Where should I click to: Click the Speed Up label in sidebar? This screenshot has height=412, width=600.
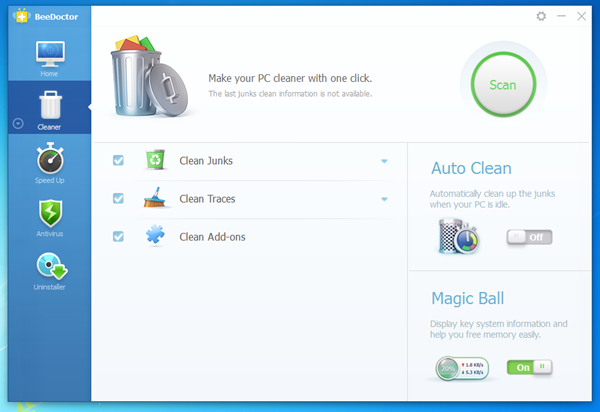(x=50, y=180)
